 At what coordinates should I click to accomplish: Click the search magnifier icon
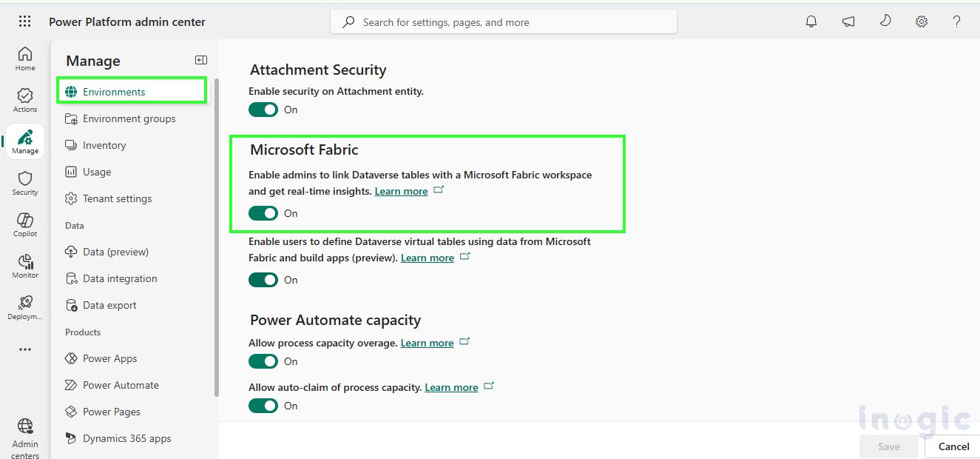[348, 22]
